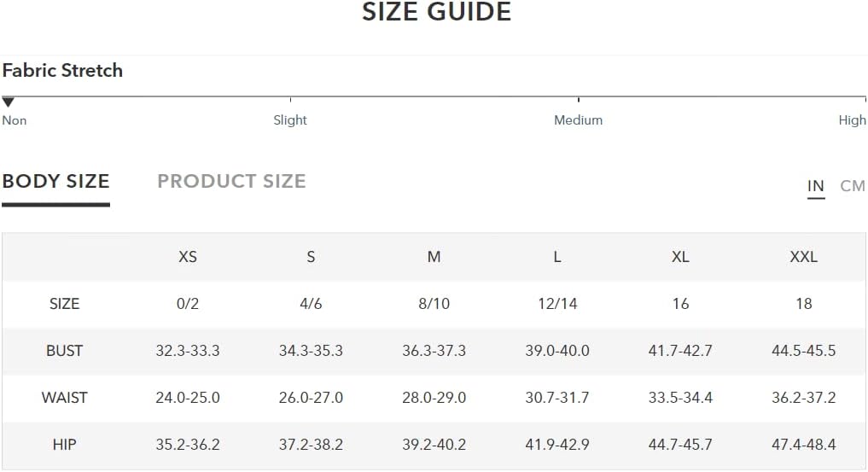Select the M column header
This screenshot has width=868, height=472.
434,257
